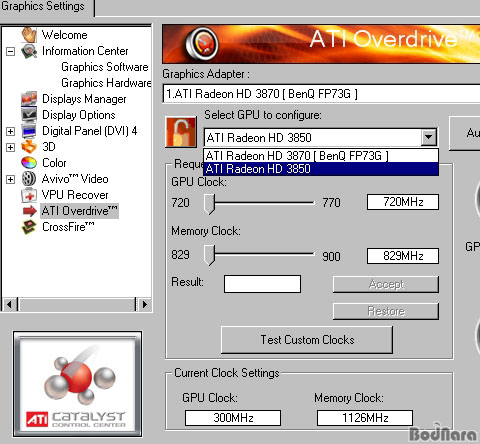Select Digital Panel (DVI) 4 entry

click(x=89, y=131)
